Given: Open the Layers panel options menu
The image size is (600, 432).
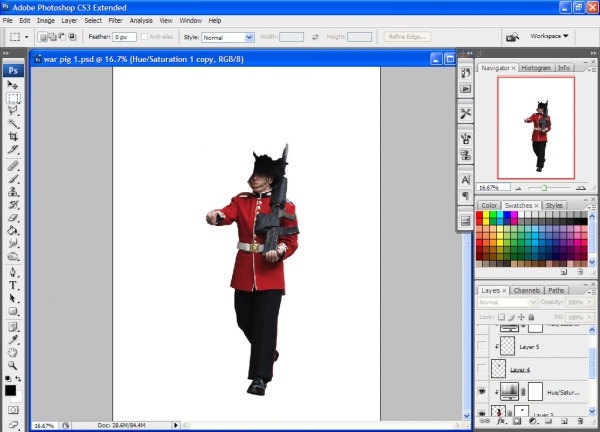Looking at the screenshot, I should [x=592, y=292].
